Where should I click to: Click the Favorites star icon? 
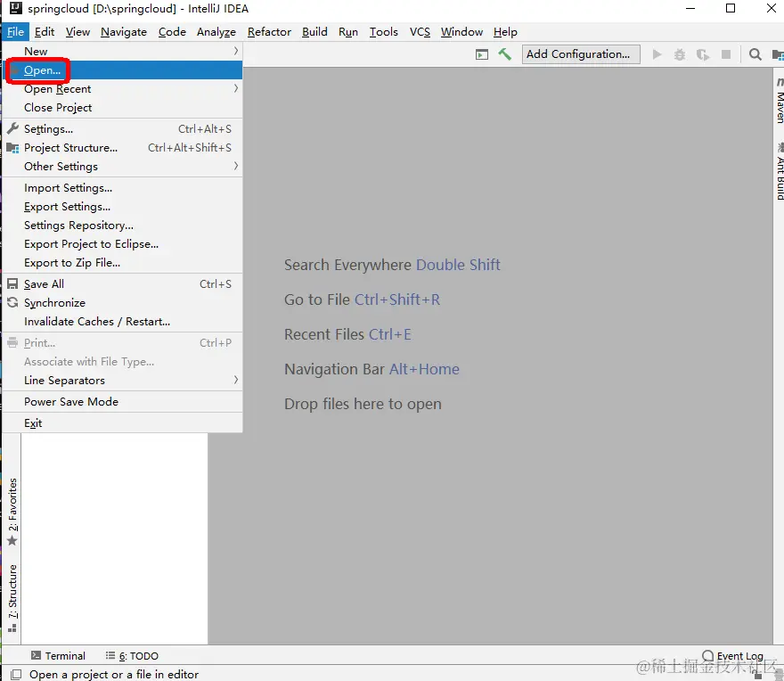coord(12,541)
